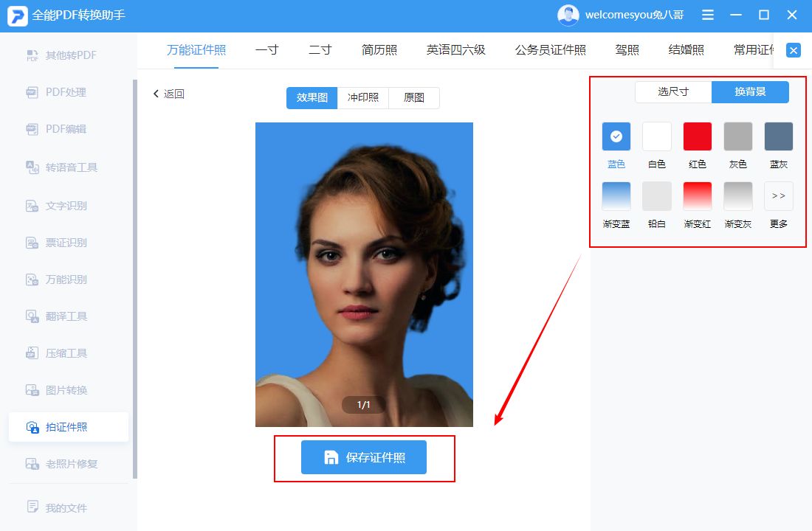Open the 结婚照 tab
The height and width of the screenshot is (531, 812).
coord(687,50)
